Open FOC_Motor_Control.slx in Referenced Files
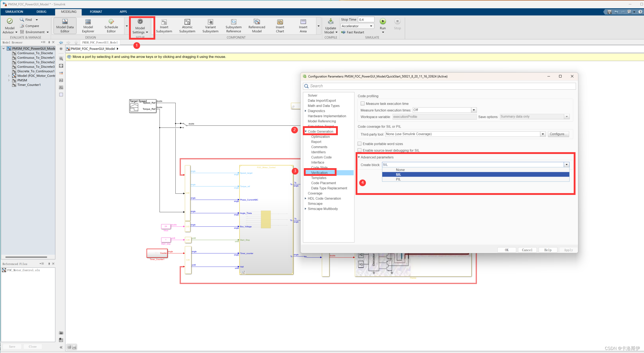The image size is (644, 353). point(23,270)
